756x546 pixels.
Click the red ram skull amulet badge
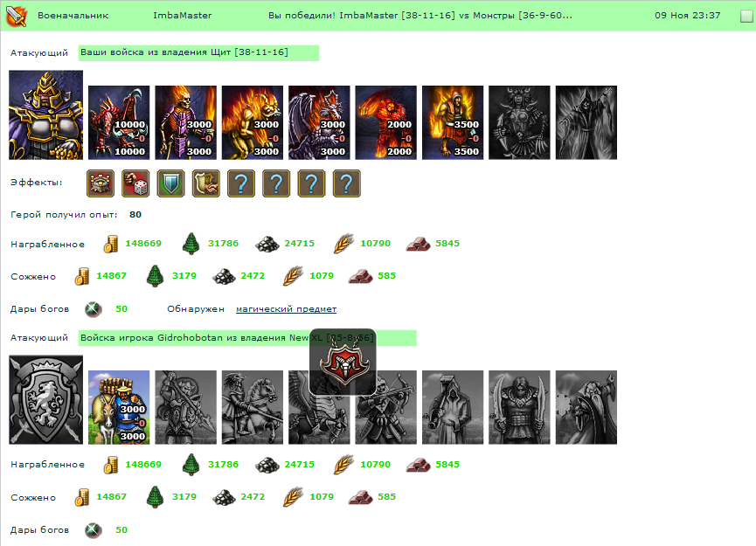click(343, 363)
